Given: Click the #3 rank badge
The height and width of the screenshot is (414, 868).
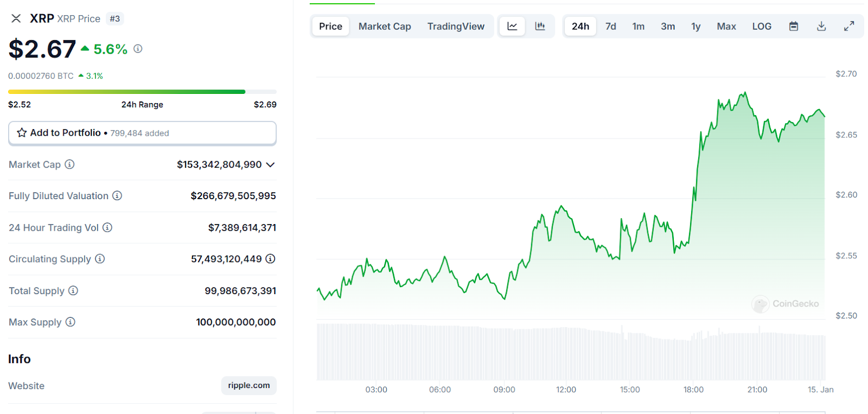Looking at the screenshot, I should (114, 18).
